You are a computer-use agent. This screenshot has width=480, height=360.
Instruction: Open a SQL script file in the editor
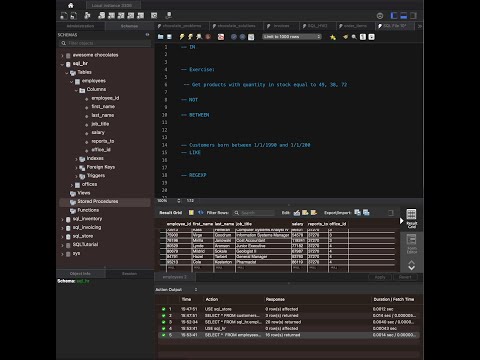161,37
